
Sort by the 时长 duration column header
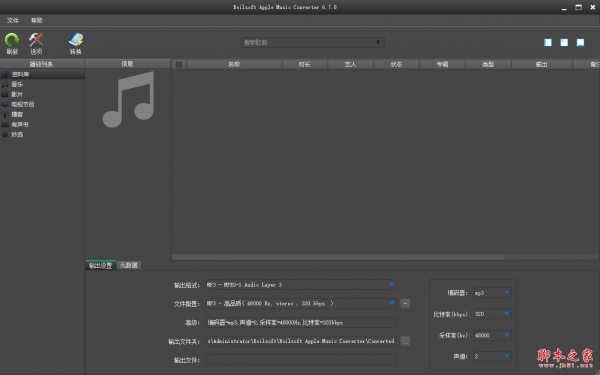point(305,64)
